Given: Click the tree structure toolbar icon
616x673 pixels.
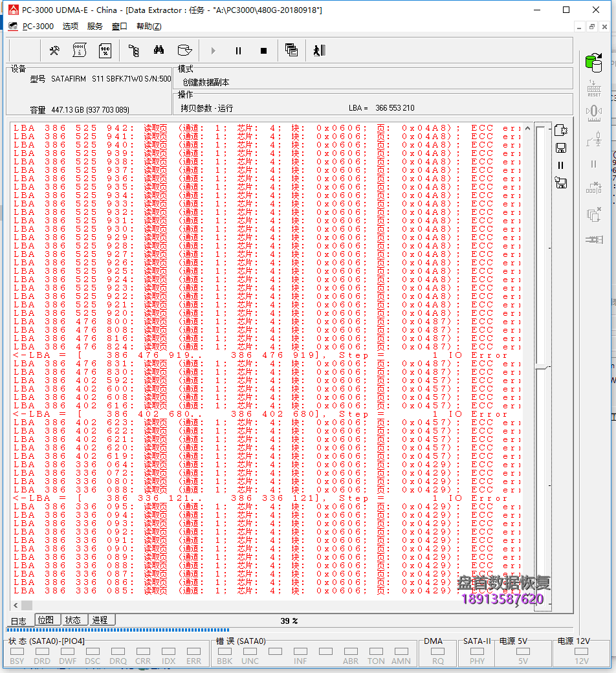Looking at the screenshot, I should pyautogui.click(x=133, y=50).
